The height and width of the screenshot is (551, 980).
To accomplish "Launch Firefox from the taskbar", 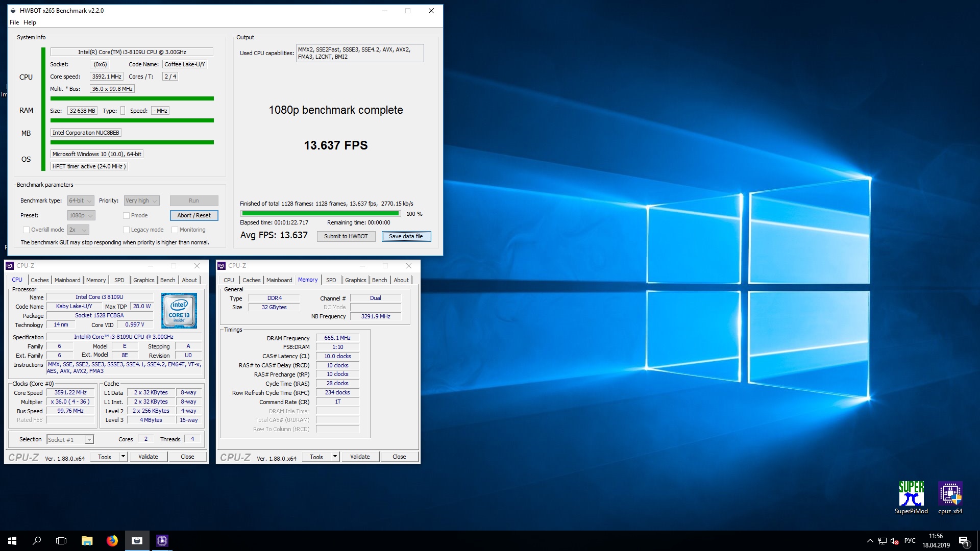I will (x=112, y=541).
